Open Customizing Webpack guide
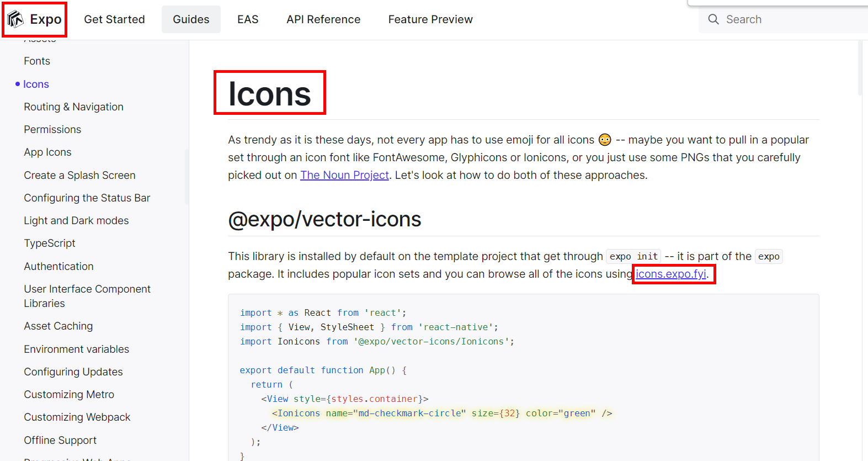This screenshot has height=461, width=868. click(x=77, y=417)
